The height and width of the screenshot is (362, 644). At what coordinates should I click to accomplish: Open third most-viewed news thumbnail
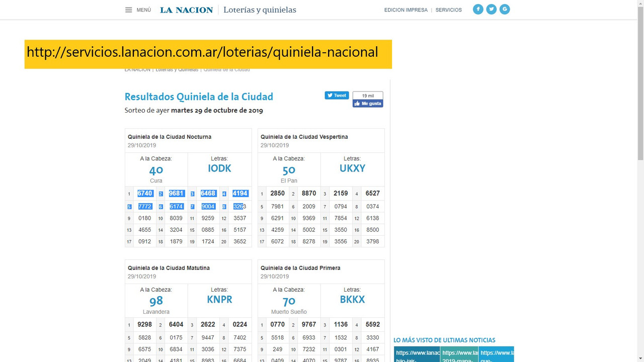pos(496,354)
